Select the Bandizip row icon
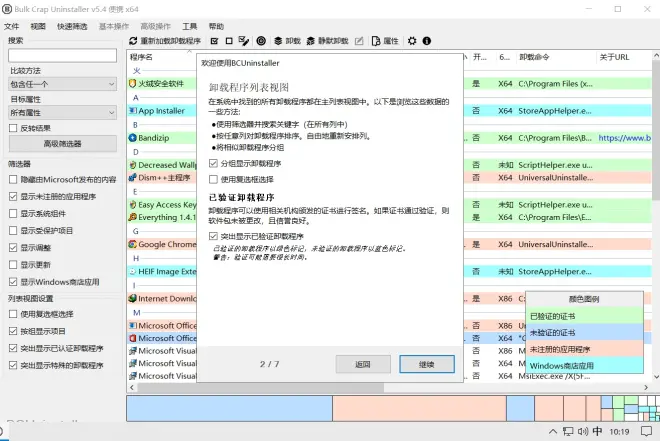660x441 pixels. (133, 138)
